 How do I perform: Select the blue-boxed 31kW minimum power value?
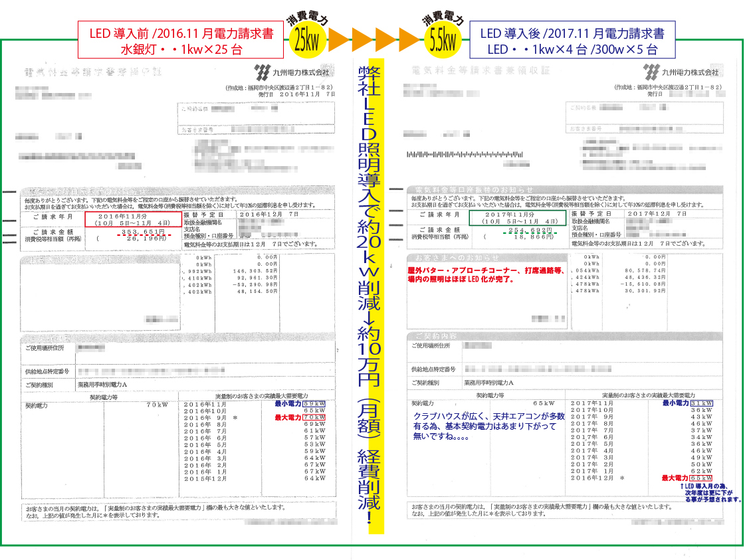click(701, 403)
